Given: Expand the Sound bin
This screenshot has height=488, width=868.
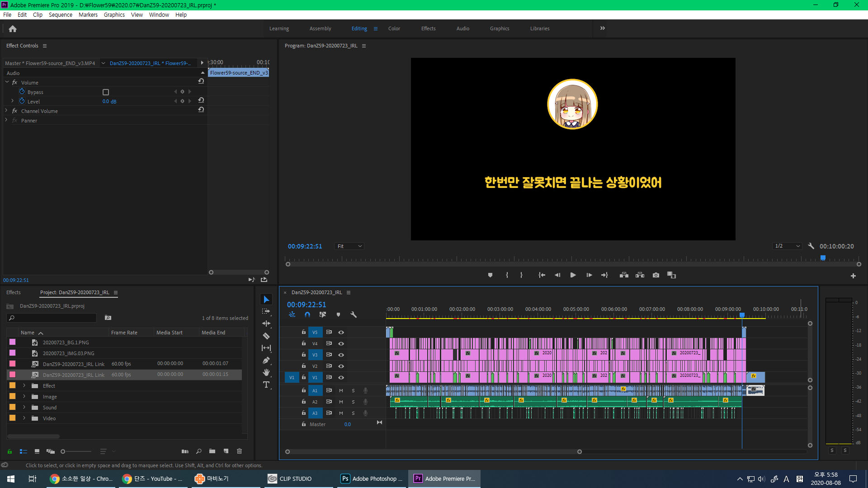Looking at the screenshot, I should 24,408.
